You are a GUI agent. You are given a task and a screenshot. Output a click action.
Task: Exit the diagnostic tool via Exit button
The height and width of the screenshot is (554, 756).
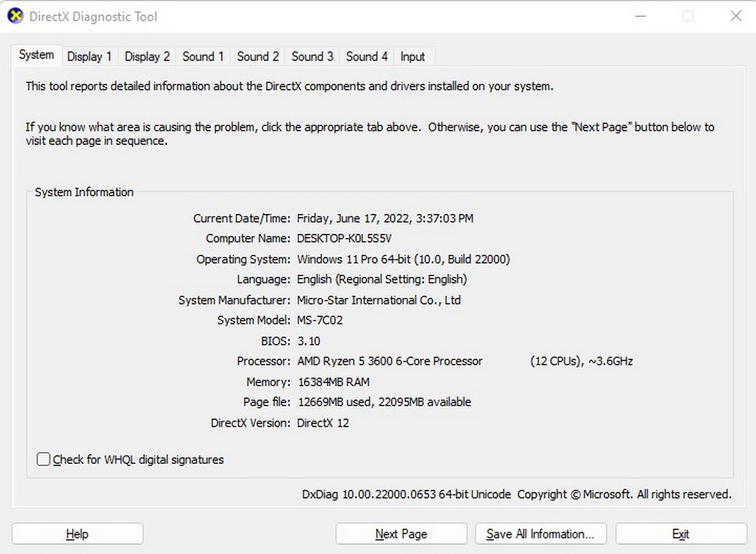(x=681, y=534)
